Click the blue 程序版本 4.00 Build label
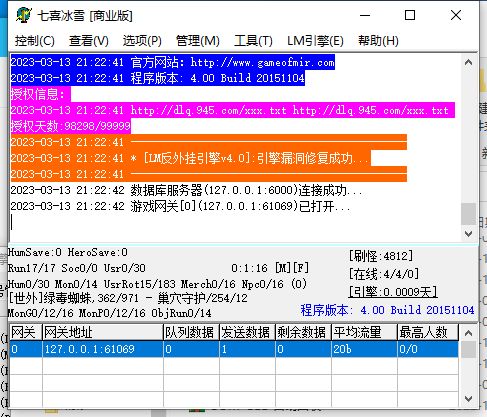487x417 pixels. click(387, 310)
